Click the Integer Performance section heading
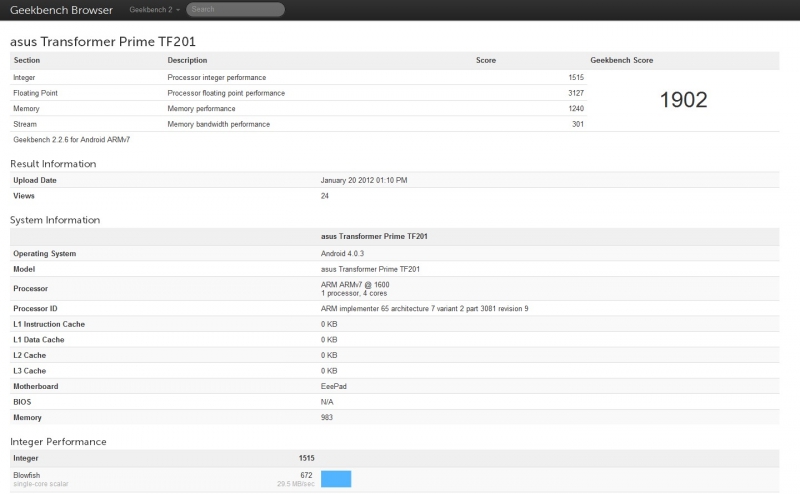Viewport: 800px width, 494px height. click(x=58, y=441)
